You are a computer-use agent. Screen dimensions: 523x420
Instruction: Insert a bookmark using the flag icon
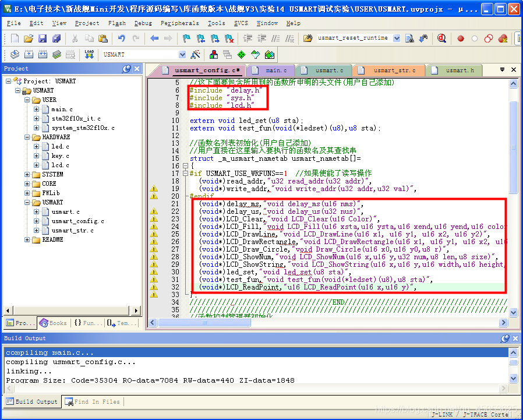pos(186,38)
